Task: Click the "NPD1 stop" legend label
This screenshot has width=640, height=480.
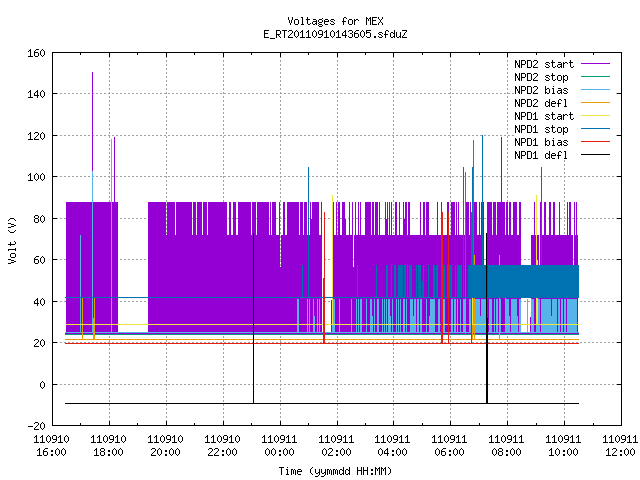Action: click(541, 129)
